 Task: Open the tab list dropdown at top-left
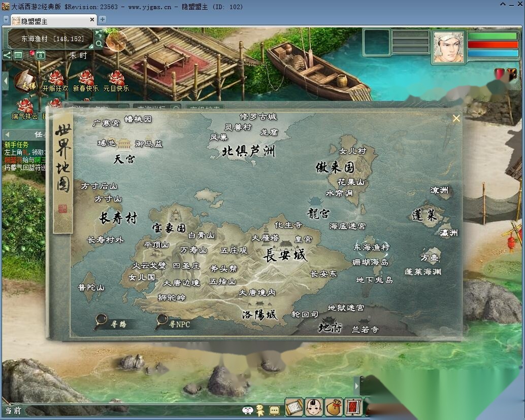(x=6, y=20)
